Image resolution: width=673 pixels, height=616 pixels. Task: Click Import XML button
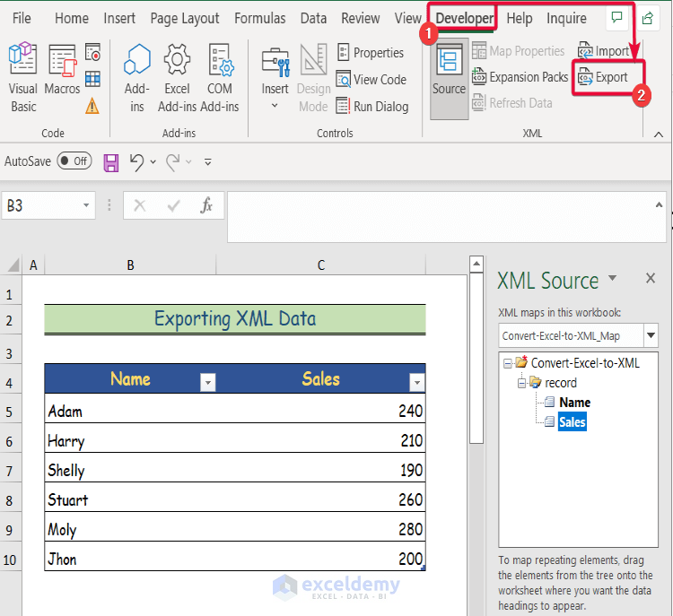point(603,51)
